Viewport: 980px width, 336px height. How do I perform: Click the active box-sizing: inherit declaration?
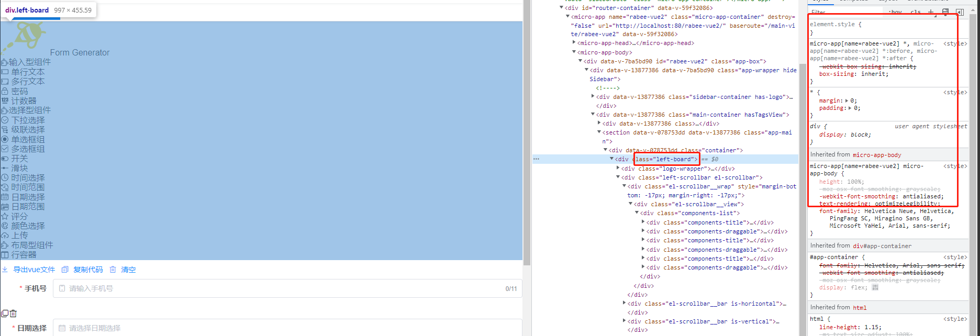[854, 74]
